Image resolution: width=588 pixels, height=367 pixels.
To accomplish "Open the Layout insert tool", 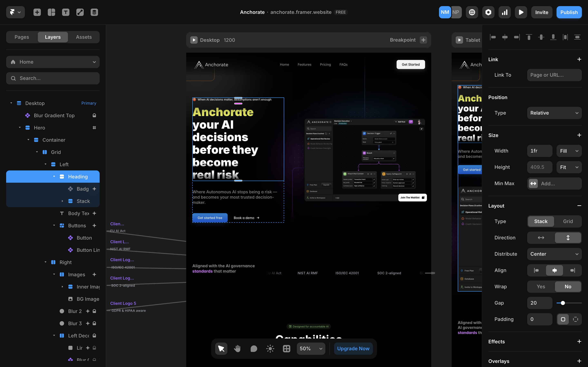I will click(51, 12).
